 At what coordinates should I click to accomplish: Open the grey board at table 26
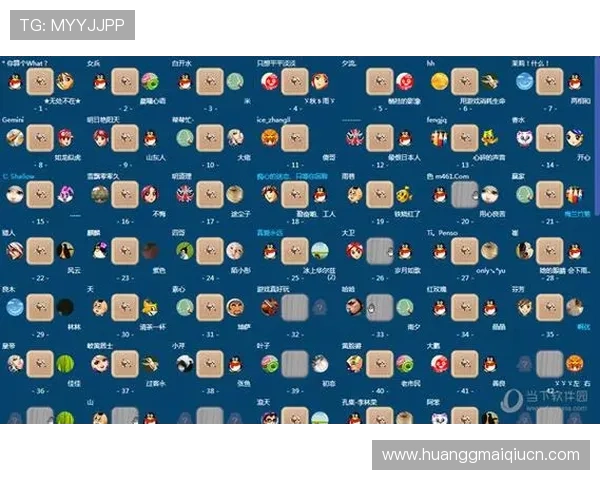(x=380, y=251)
